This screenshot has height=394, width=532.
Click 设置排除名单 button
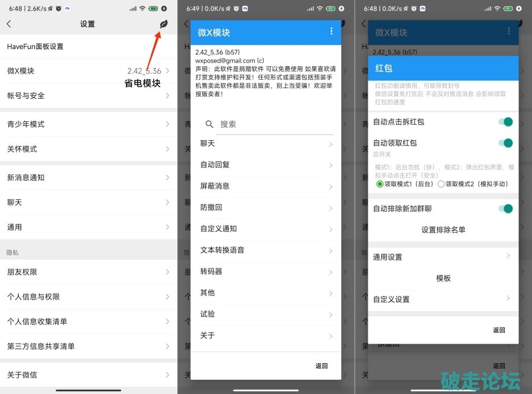443,230
